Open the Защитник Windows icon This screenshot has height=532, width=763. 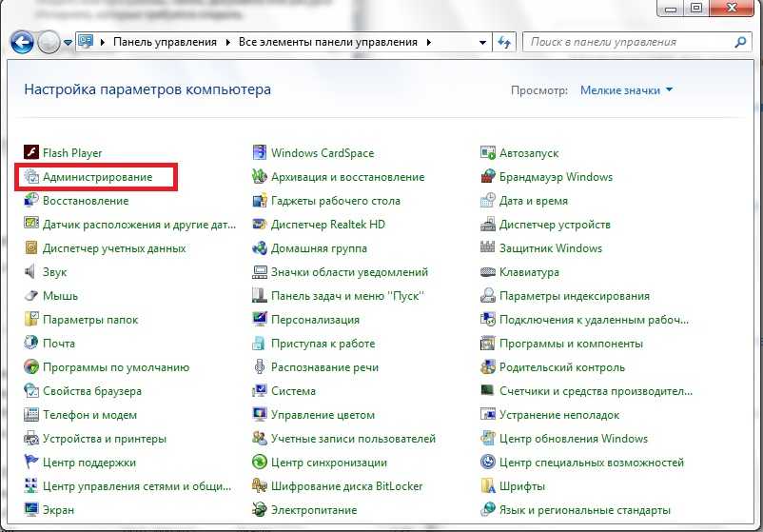(x=488, y=247)
